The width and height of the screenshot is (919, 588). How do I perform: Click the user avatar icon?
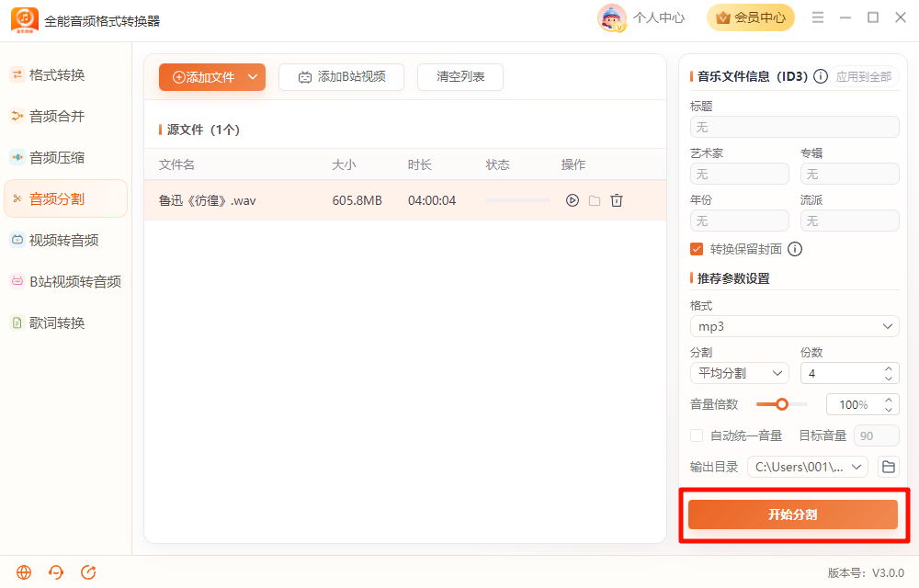pos(612,17)
